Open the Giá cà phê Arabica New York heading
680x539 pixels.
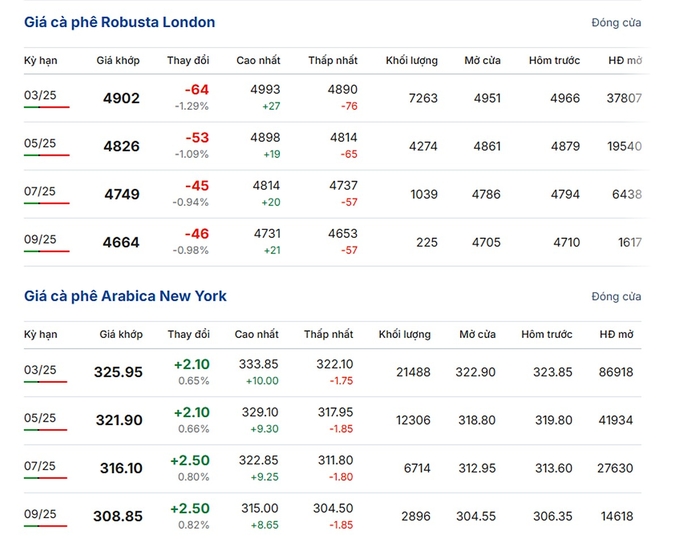pyautogui.click(x=125, y=296)
